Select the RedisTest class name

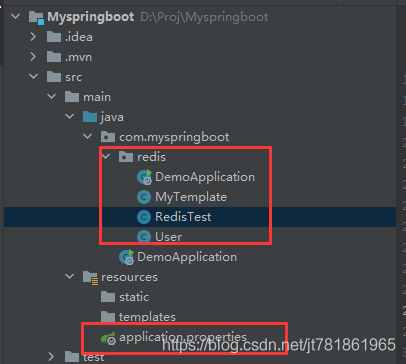[183, 217]
